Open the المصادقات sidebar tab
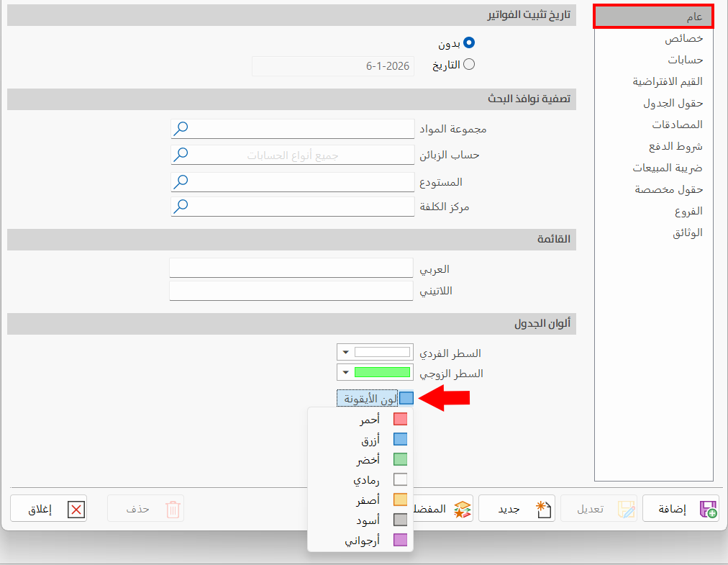 tap(654, 125)
